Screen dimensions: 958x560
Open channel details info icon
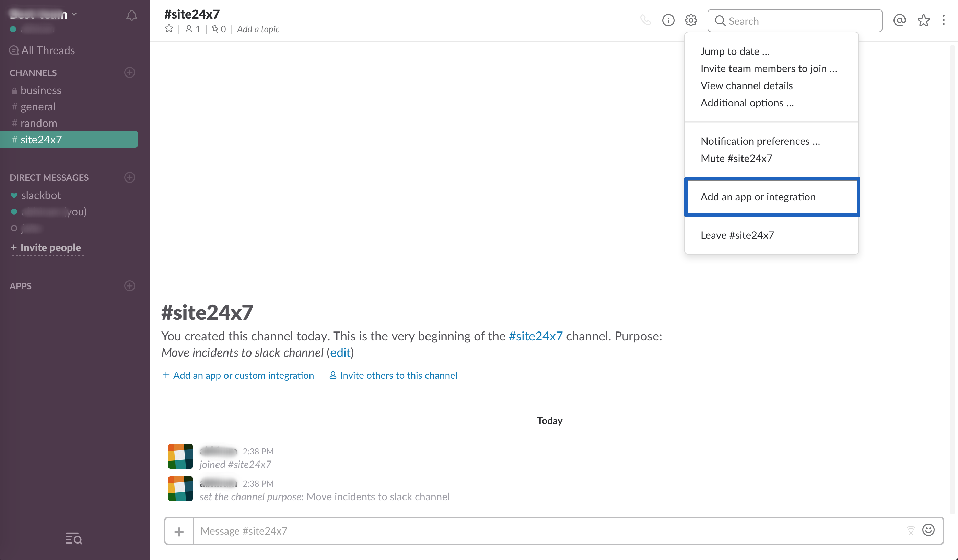coord(668,20)
